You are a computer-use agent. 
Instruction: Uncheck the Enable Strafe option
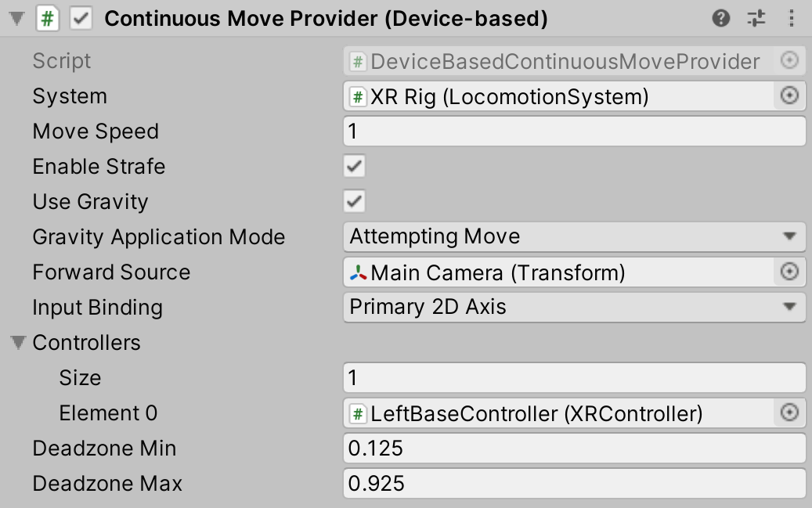tap(352, 166)
